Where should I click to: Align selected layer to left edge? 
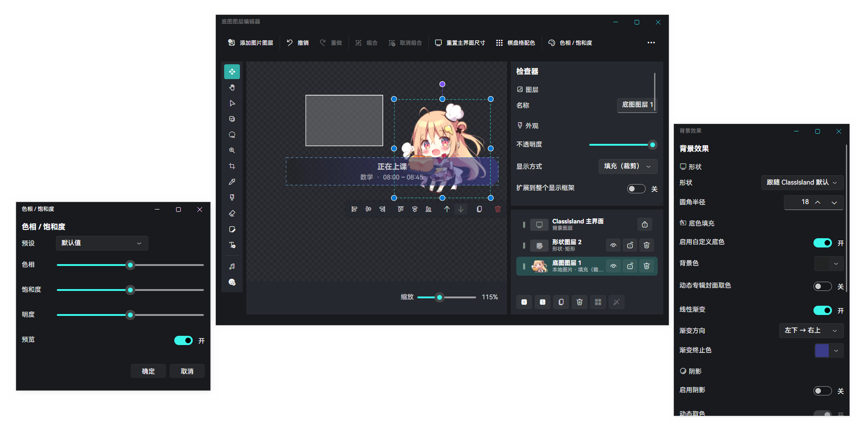[355, 209]
